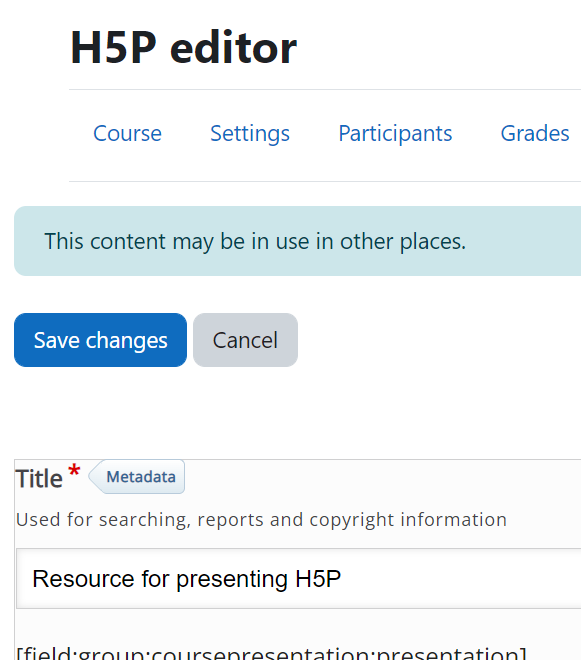
Task: Click the word 'Save' on blue button
Action: click(56, 340)
